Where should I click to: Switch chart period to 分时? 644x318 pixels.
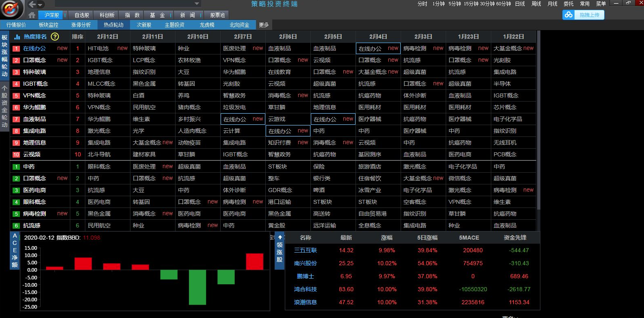coord(422,4)
